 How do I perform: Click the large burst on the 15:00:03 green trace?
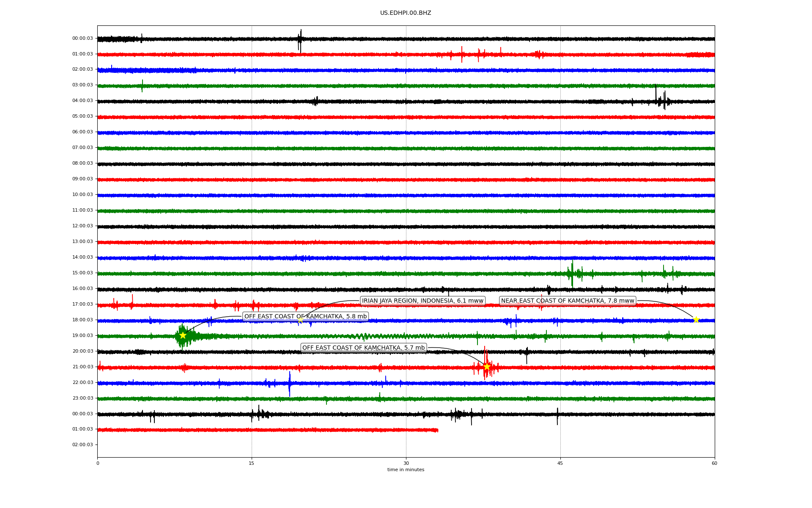(572, 273)
